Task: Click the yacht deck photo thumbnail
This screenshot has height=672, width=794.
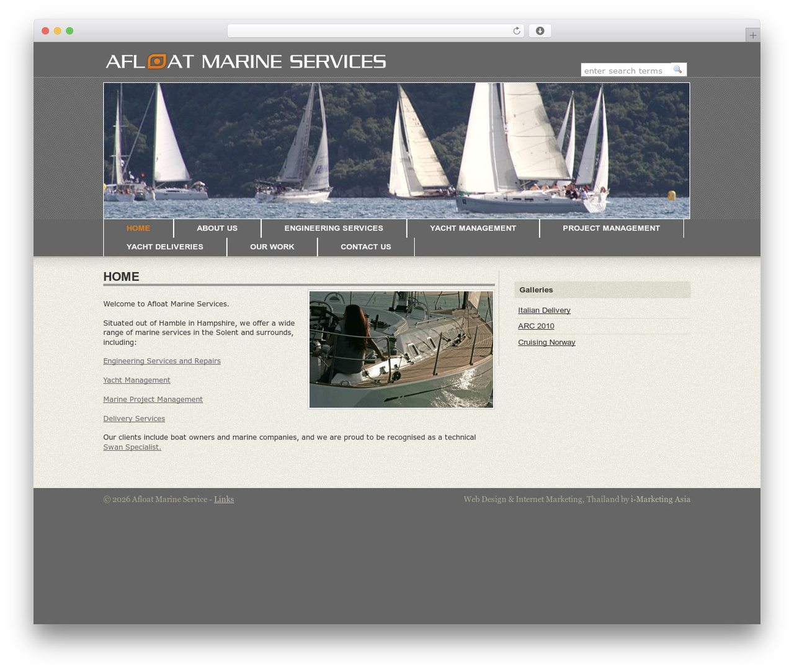Action: tap(401, 350)
